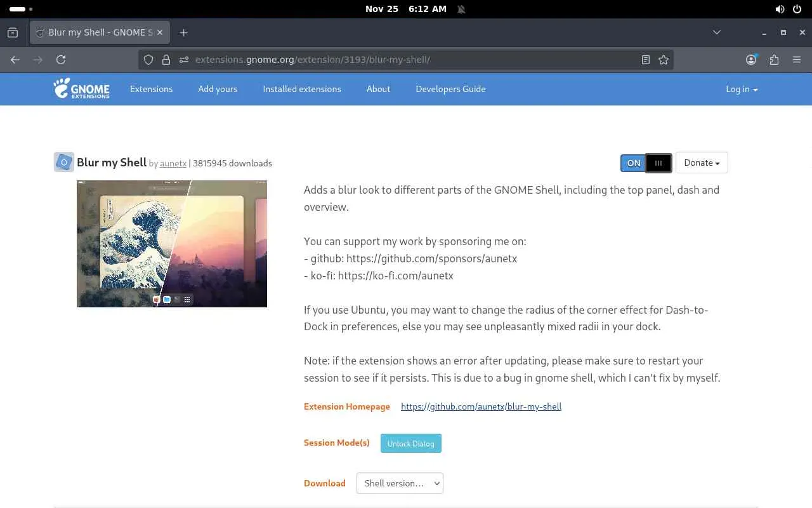Expand the Donate dropdown
The height and width of the screenshot is (508, 812).
tap(702, 163)
